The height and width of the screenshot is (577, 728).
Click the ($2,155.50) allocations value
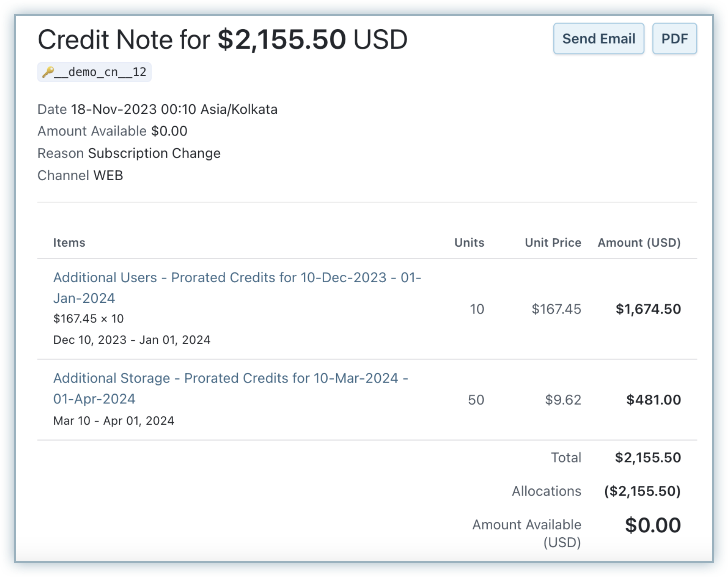pyautogui.click(x=642, y=491)
